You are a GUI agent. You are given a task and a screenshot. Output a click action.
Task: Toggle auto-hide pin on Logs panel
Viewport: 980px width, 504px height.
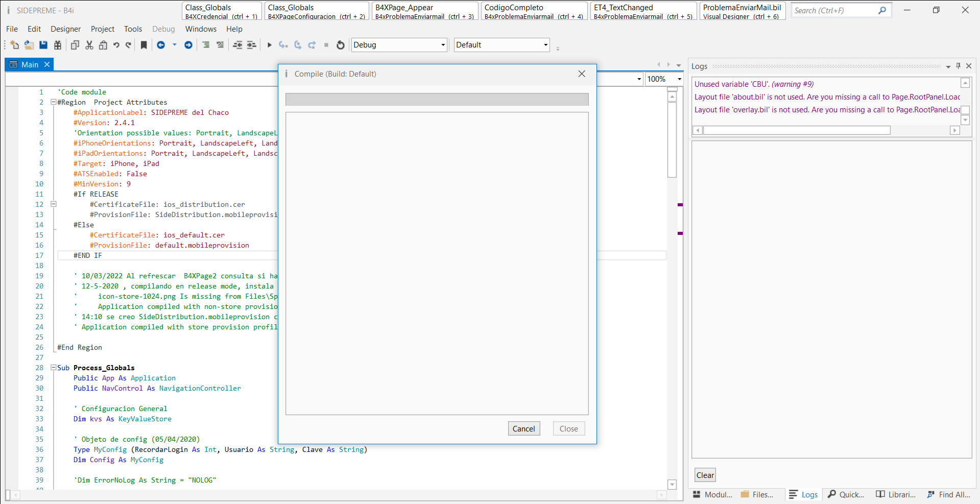[958, 66]
